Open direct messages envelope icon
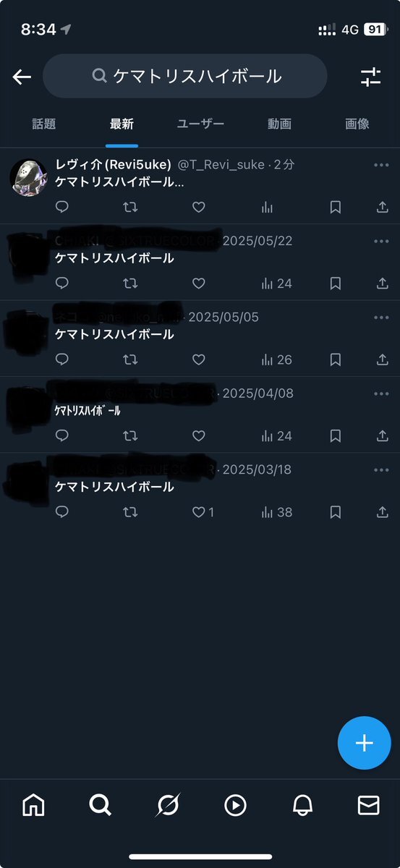Image resolution: width=400 pixels, height=868 pixels. 368,805
